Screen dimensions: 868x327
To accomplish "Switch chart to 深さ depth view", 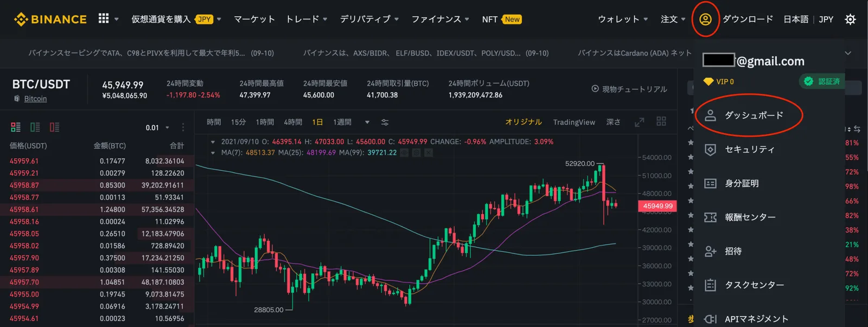I will [614, 122].
